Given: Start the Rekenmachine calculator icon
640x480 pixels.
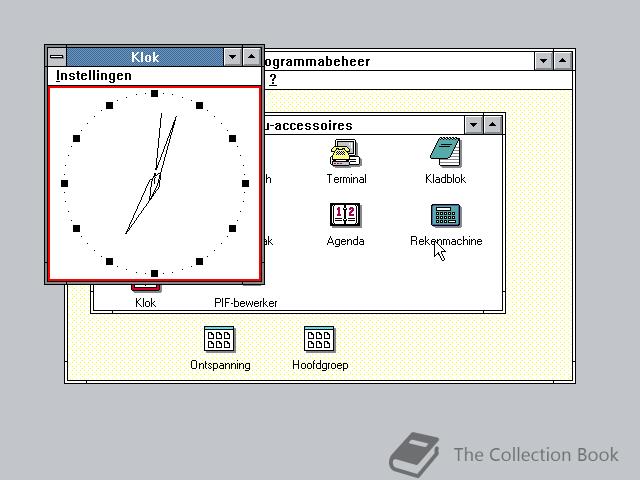Looking at the screenshot, I should (x=446, y=215).
